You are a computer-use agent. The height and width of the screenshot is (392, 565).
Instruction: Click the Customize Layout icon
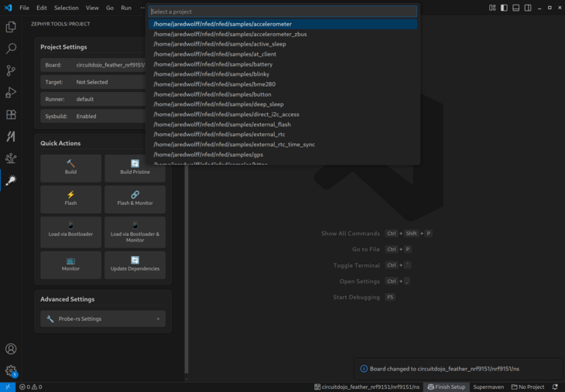(x=492, y=8)
